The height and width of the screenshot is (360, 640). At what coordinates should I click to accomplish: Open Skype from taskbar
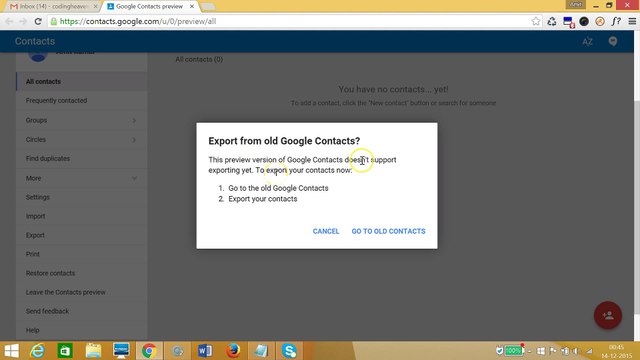point(289,351)
